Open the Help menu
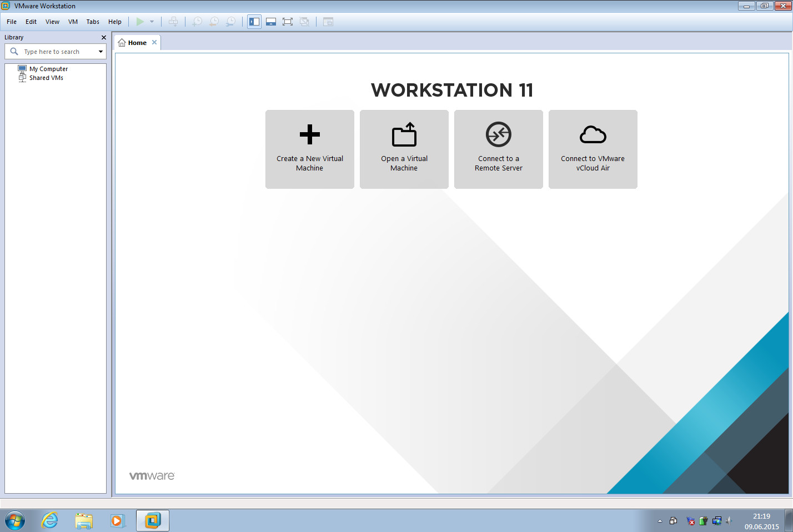The image size is (793, 532). (x=115, y=22)
